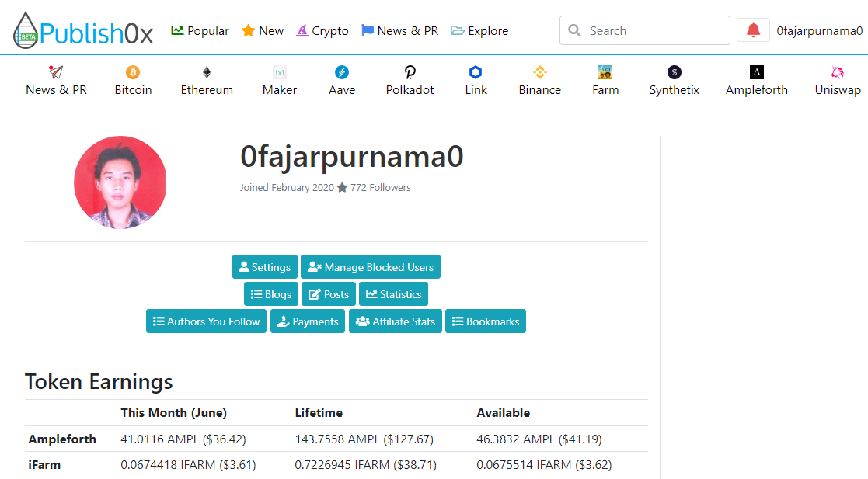Click the 46.3832 AMPL ($41.19) cell
The width and height of the screenshot is (868, 479).
(x=539, y=439)
